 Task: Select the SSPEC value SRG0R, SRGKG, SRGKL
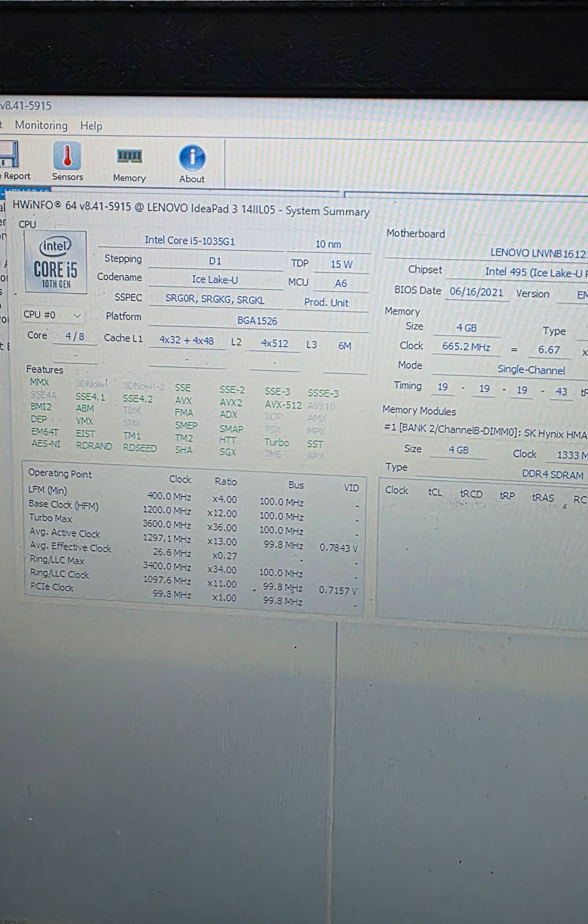[x=215, y=299]
